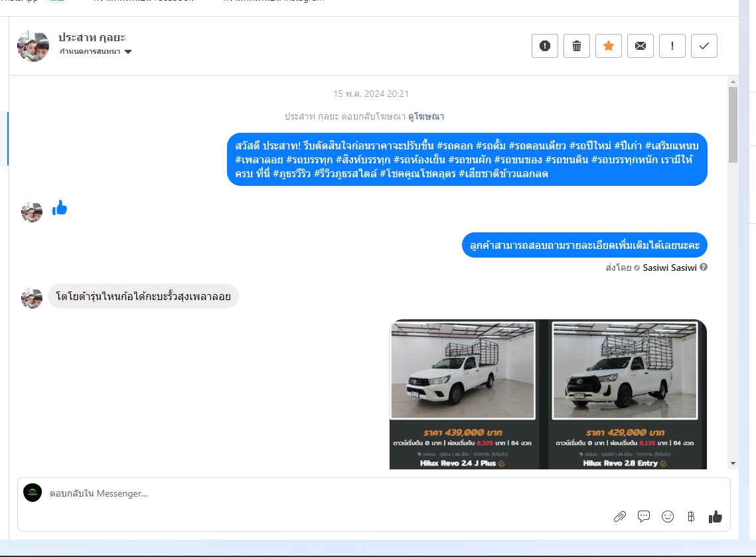Mark conversation done with checkmark button
This screenshot has height=557, width=756.
704,46
